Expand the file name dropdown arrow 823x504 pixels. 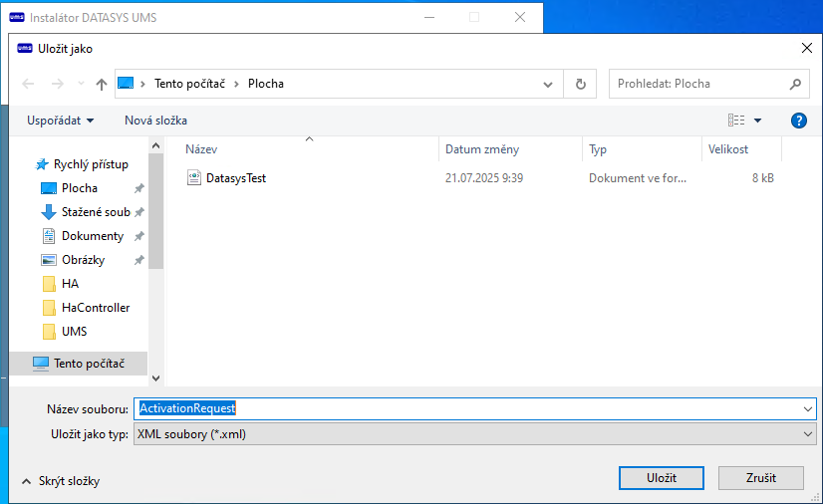pyautogui.click(x=808, y=408)
